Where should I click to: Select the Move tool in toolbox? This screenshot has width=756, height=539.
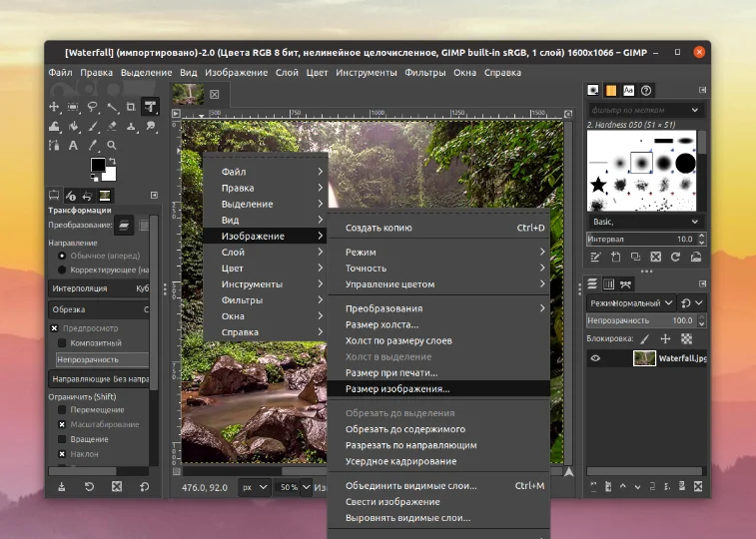click(54, 107)
